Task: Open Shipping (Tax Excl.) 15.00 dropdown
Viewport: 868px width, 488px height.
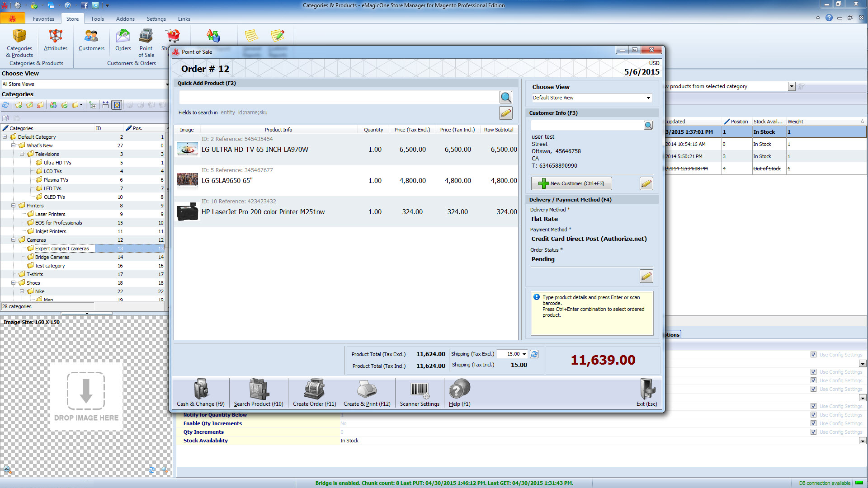Action: [524, 354]
